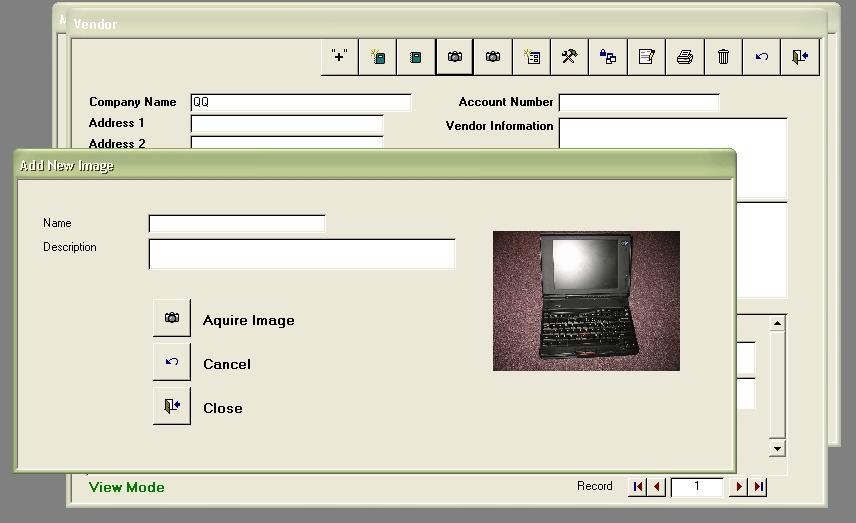This screenshot has height=523, width=856.
Task: Click the undo arrow in Vendor toolbar
Action: (x=762, y=57)
